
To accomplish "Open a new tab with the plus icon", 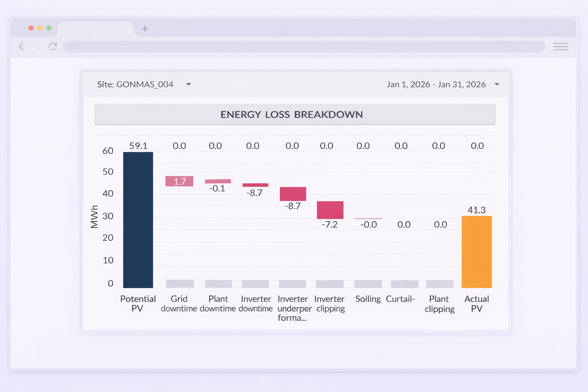I will click(x=145, y=29).
